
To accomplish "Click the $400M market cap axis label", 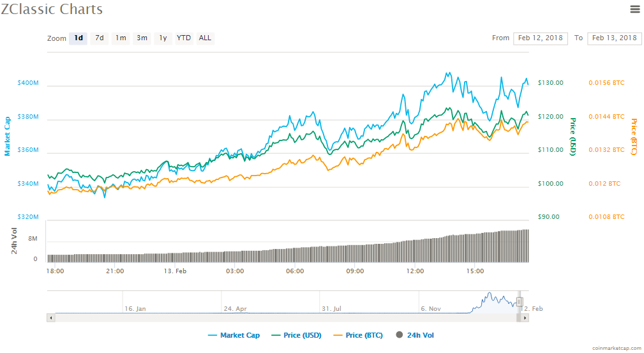I will coord(28,83).
